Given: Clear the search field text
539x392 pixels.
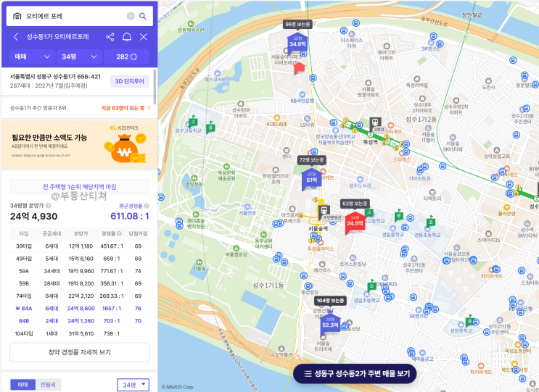Looking at the screenshot, I should point(131,16).
